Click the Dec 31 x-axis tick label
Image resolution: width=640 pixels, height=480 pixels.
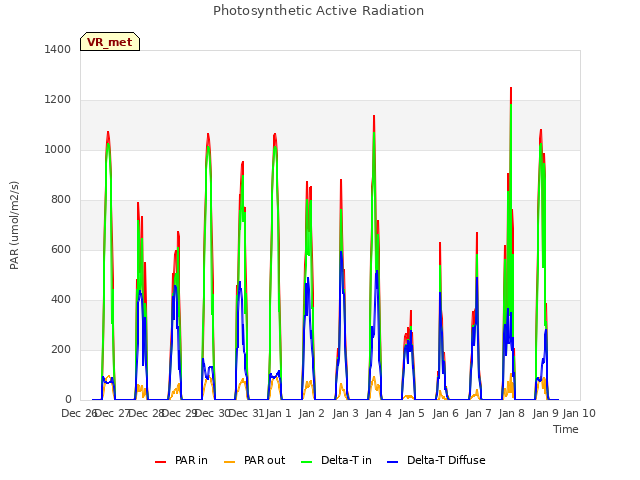point(246,413)
